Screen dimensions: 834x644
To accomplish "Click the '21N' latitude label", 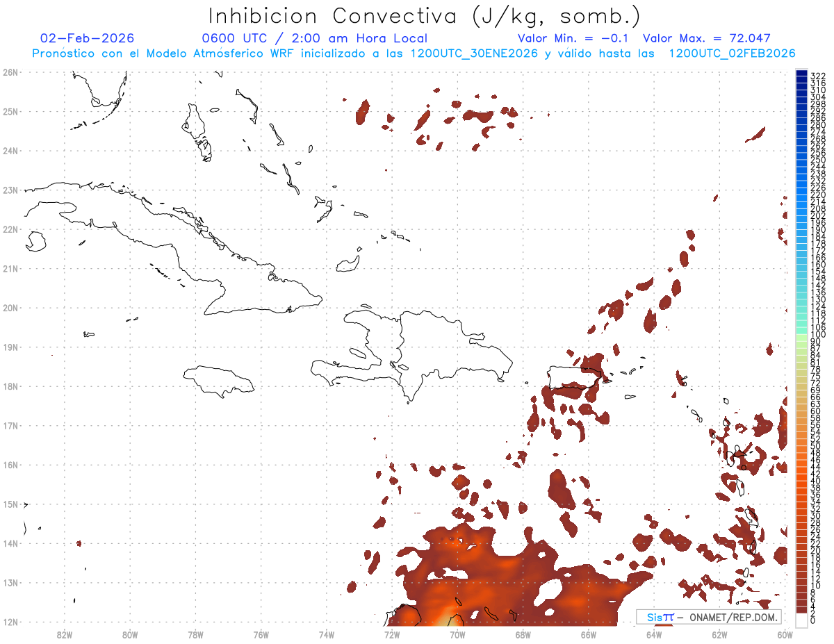I will click(10, 268).
